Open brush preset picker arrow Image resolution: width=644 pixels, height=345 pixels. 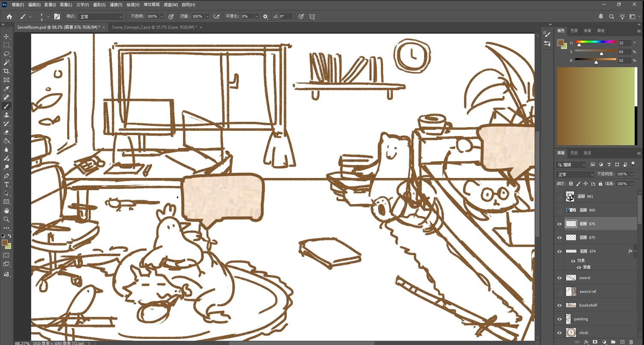pos(48,17)
